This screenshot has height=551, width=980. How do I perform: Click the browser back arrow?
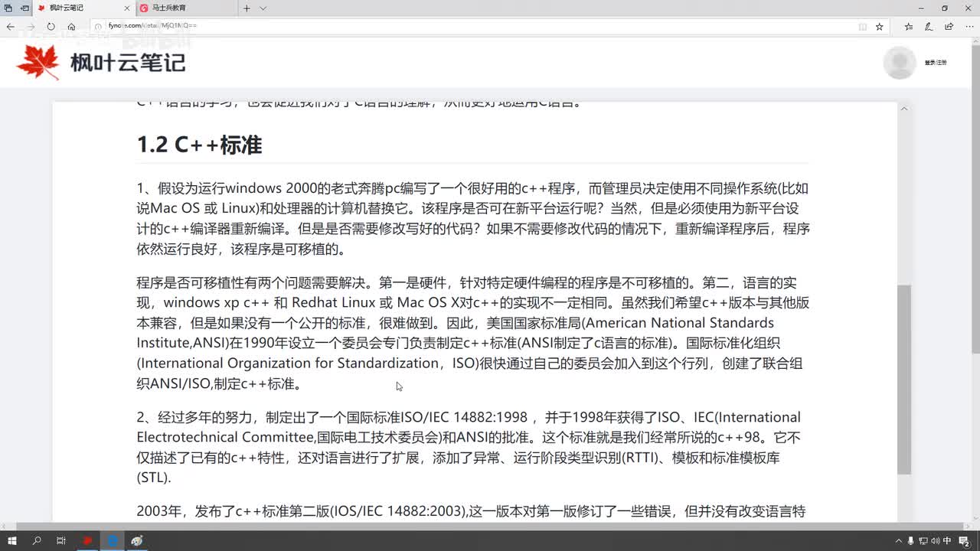(x=11, y=26)
